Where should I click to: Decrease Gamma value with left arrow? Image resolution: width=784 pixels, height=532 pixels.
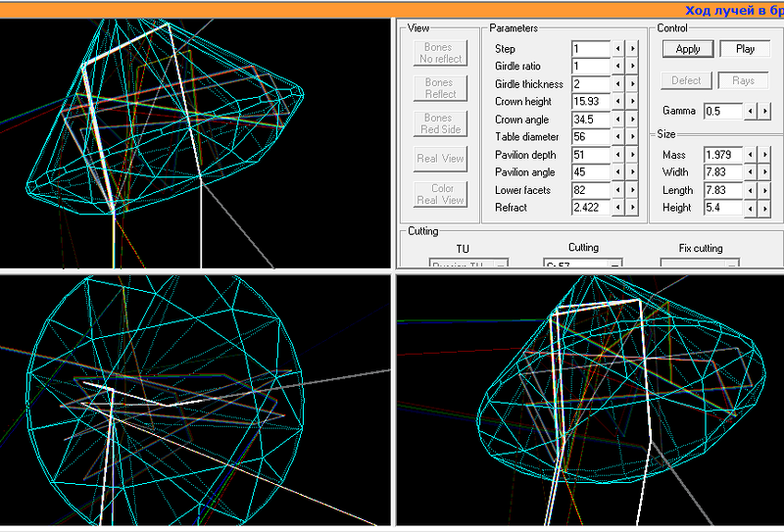coord(750,111)
